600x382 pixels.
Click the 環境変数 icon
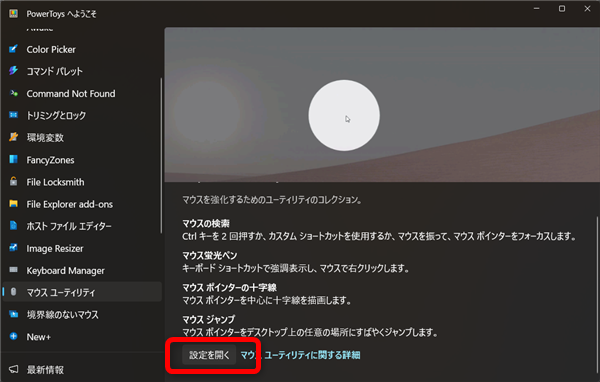pos(13,137)
